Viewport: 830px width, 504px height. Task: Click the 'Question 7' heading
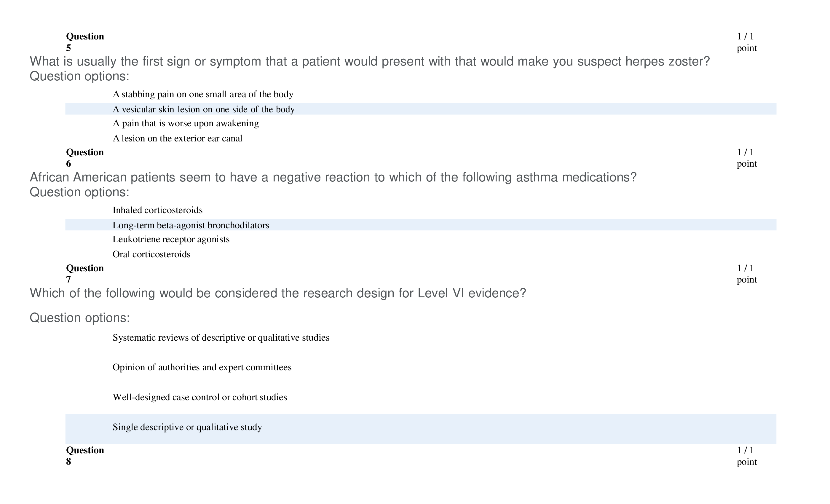coord(85,274)
